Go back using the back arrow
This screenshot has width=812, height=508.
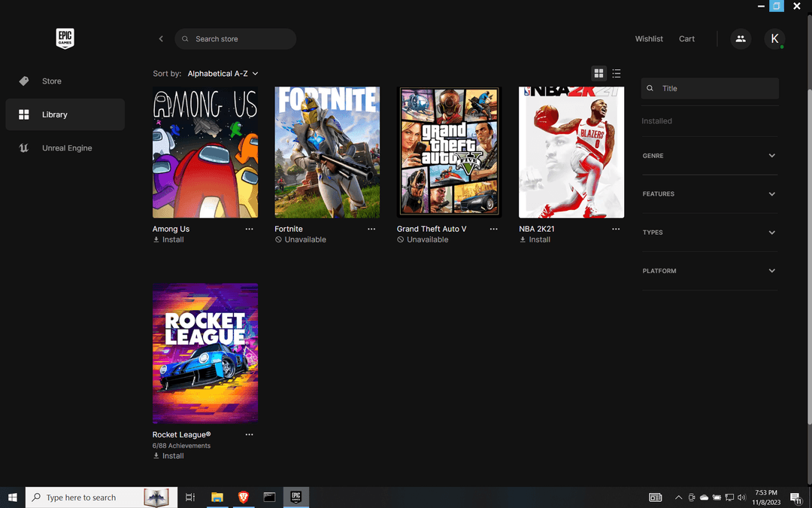(161, 39)
